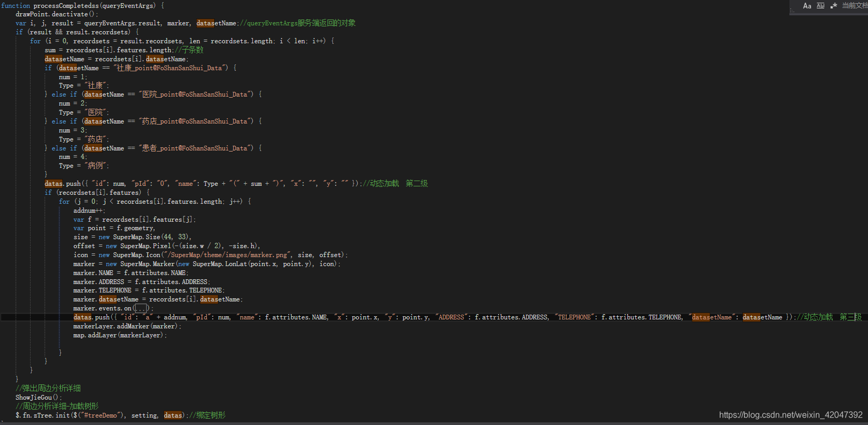Click the Type = "医院" assignment
The width and height of the screenshot is (868, 425).
[84, 112]
